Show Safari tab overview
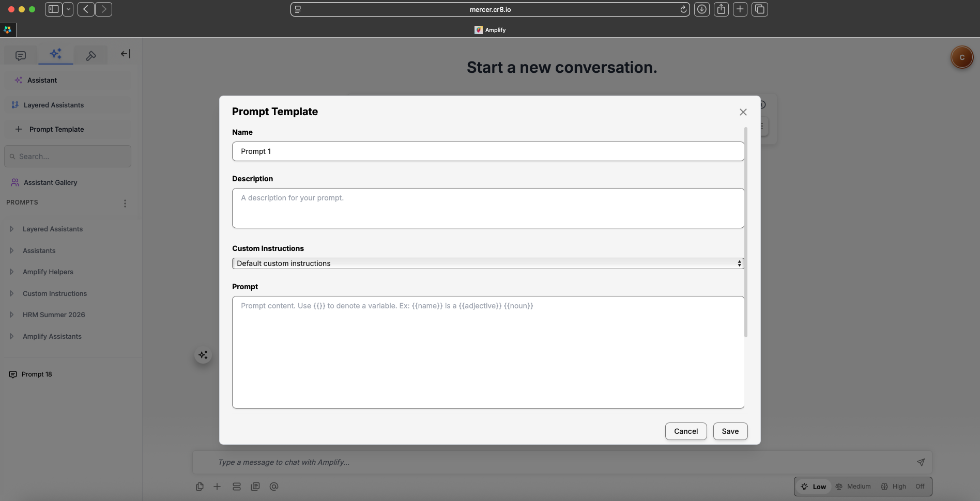The width and height of the screenshot is (980, 501). click(x=760, y=9)
